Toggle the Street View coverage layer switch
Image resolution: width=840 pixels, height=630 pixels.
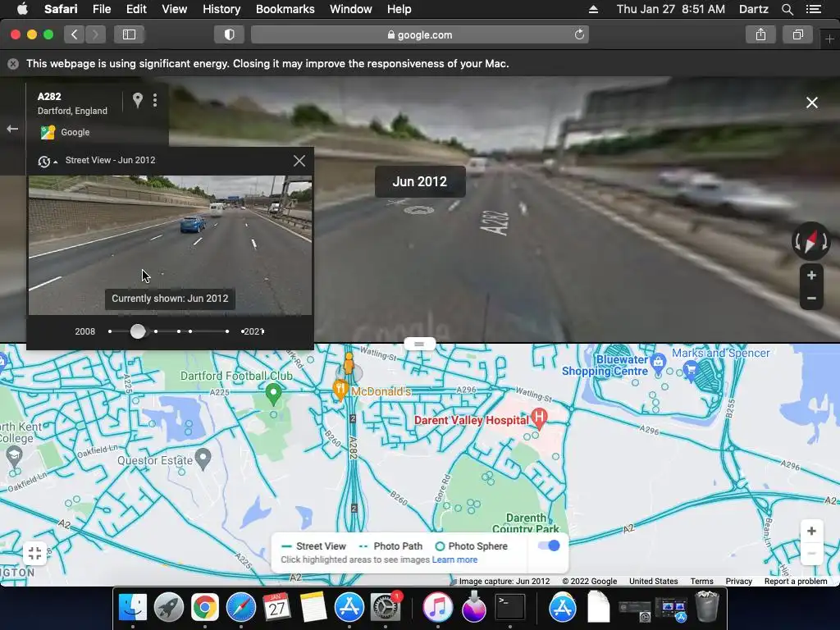(549, 546)
